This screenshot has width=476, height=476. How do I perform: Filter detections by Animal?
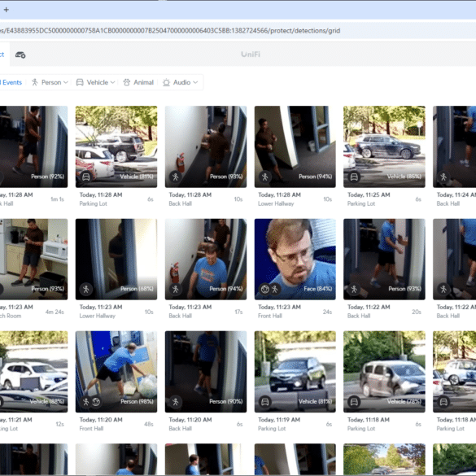point(138,82)
